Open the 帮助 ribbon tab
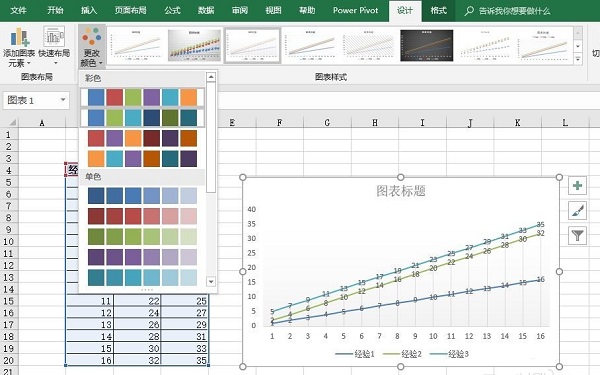 [307, 11]
